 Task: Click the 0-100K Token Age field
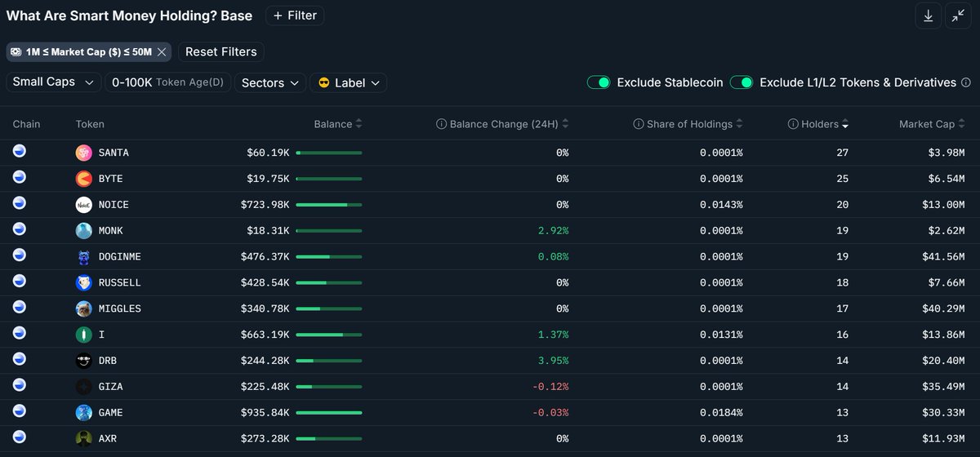pyautogui.click(x=167, y=82)
